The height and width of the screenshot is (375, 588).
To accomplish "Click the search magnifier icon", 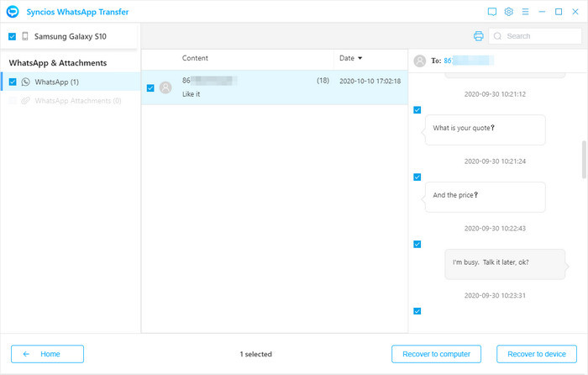I will tap(497, 36).
